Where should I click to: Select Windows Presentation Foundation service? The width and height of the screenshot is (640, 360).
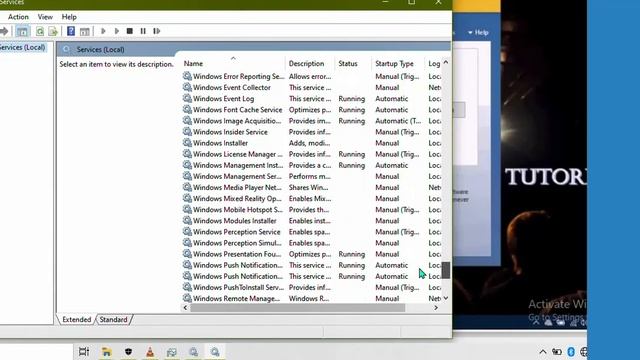(311, 254)
